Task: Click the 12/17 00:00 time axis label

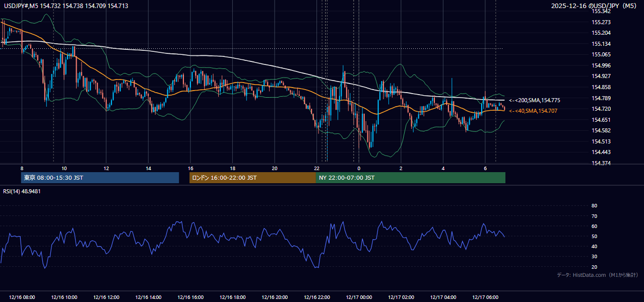Action: pyautogui.click(x=359, y=297)
